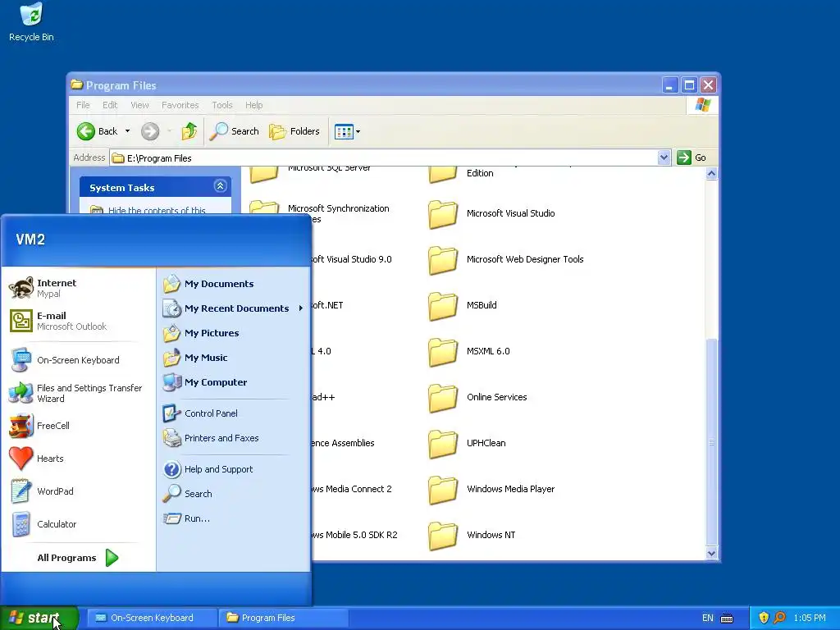Click the vertical scrollbar thumb in file list
The image size is (840, 630).
point(711,442)
